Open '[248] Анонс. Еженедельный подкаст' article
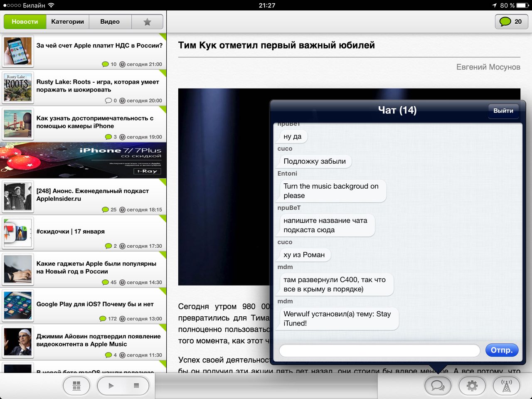The height and width of the screenshot is (399, 532). (x=83, y=197)
